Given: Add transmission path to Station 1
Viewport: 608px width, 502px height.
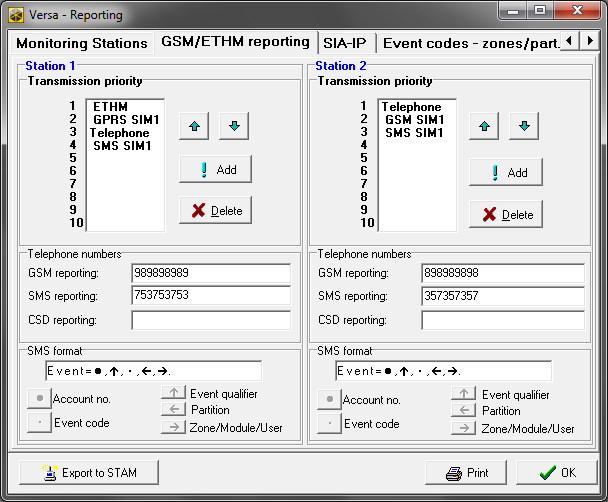Looking at the screenshot, I should click(216, 169).
